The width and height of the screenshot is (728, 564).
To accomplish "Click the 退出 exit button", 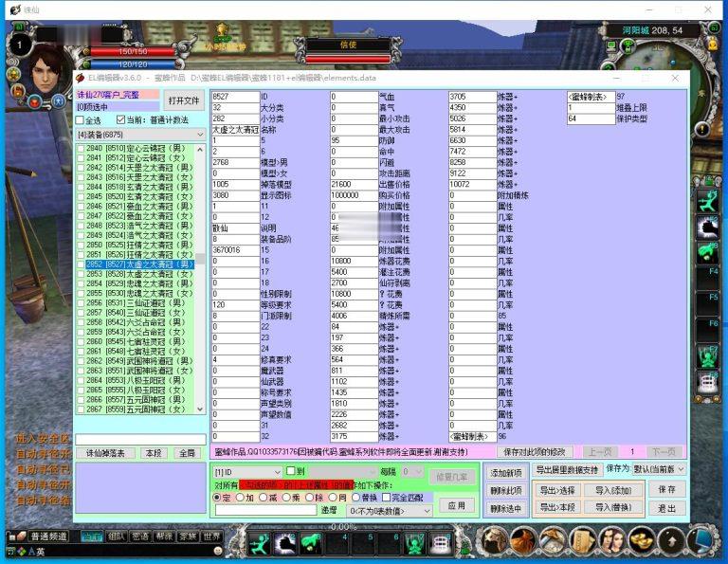I will (x=666, y=508).
